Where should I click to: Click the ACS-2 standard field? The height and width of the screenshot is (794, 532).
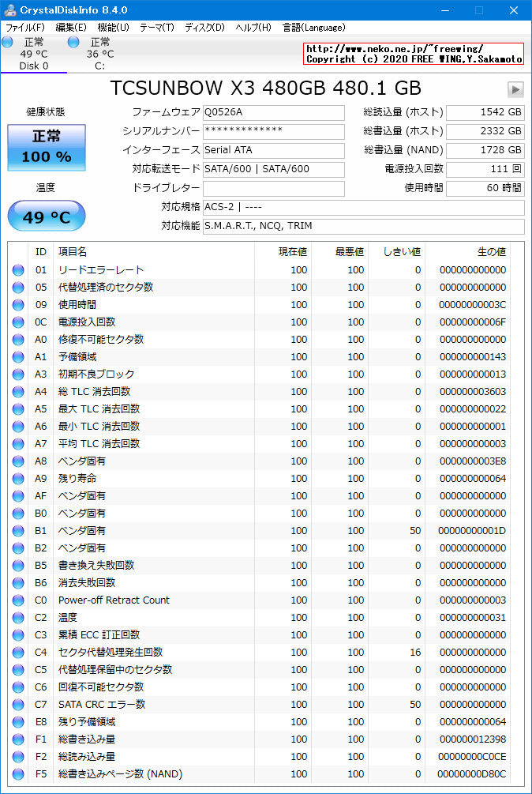[364, 207]
